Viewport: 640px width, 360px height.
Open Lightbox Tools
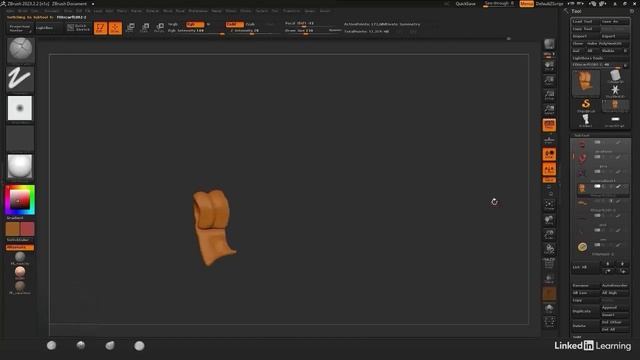(600, 58)
